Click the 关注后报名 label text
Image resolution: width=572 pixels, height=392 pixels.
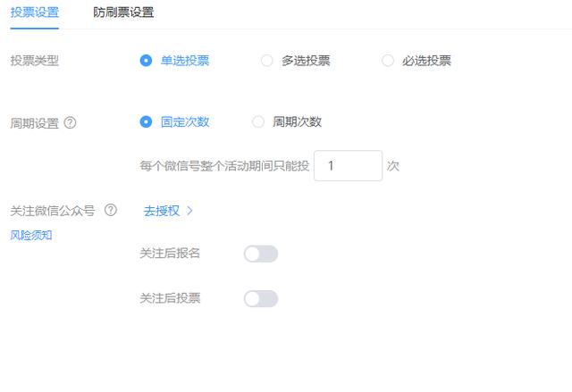pos(170,254)
